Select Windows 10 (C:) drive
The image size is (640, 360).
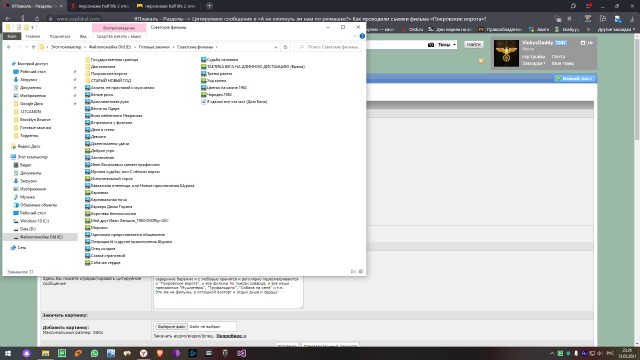pos(34,221)
